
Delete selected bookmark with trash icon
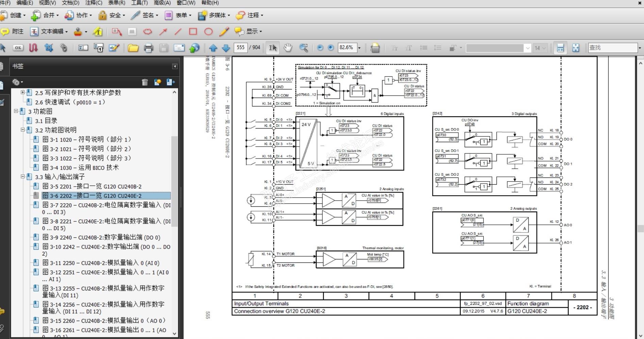pyautogui.click(x=145, y=82)
